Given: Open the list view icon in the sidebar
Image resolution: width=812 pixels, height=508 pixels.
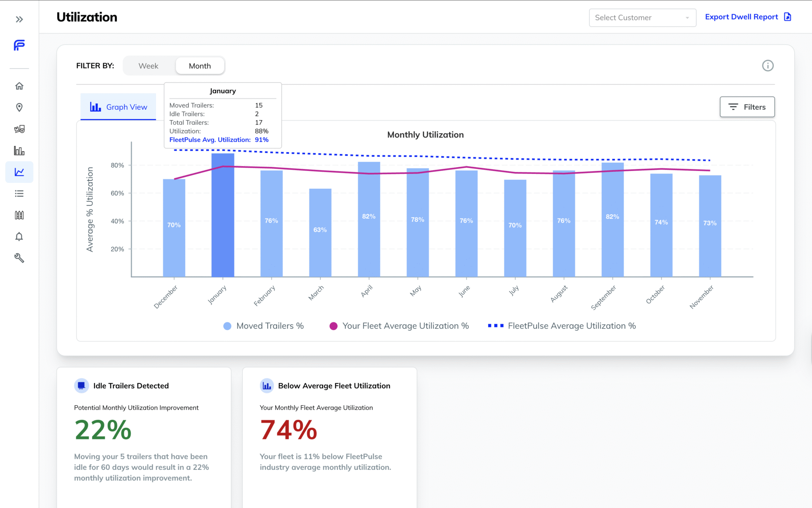Looking at the screenshot, I should click(19, 193).
